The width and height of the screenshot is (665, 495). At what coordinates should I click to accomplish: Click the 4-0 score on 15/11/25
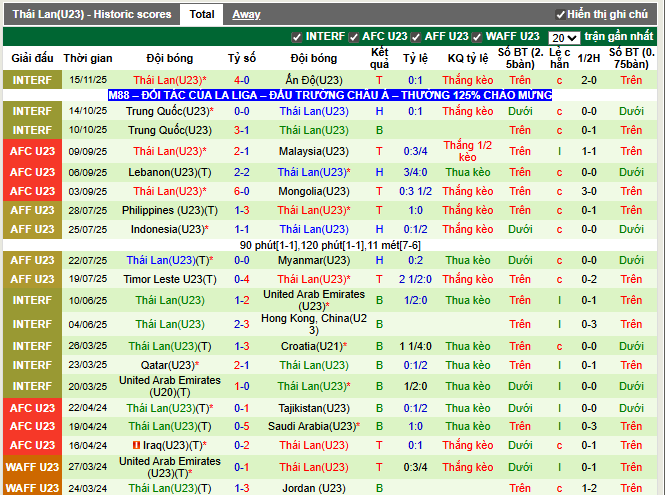coord(242,80)
